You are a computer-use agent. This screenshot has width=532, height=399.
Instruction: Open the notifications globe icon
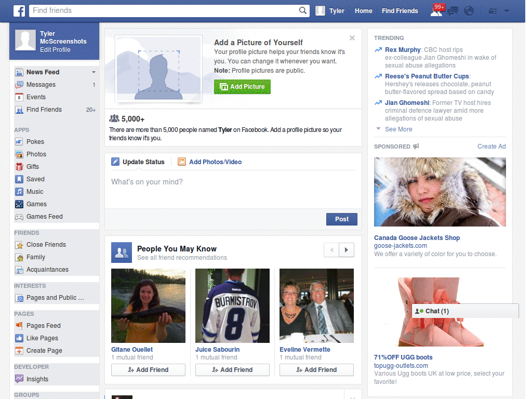[469, 11]
